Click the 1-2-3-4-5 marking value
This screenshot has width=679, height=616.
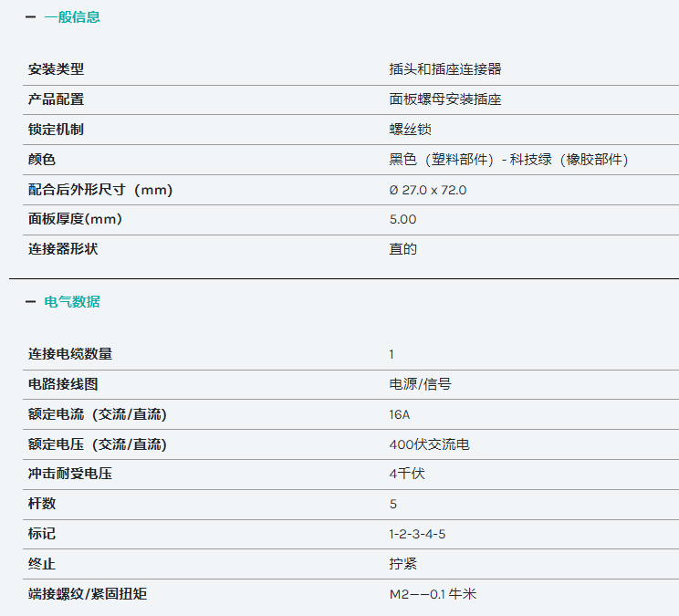pyautogui.click(x=417, y=534)
